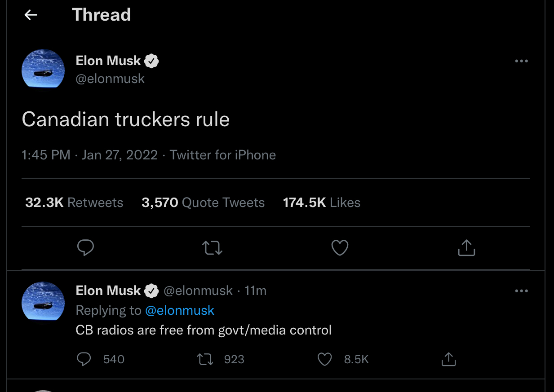Screen dimensions: 554x392
Task: Open the 3,570 Quote Tweets list
Action: [x=203, y=203]
